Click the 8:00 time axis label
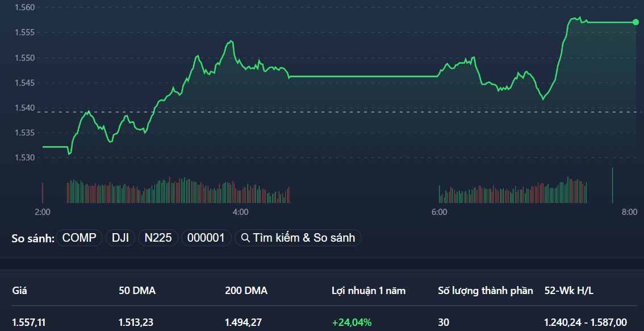 pyautogui.click(x=628, y=212)
